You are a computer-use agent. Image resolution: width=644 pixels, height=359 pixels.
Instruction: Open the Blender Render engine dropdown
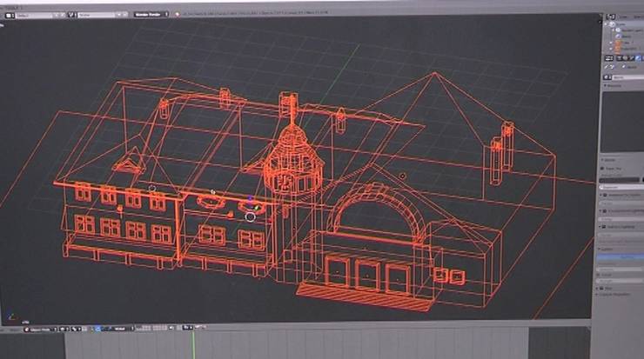[151, 15]
